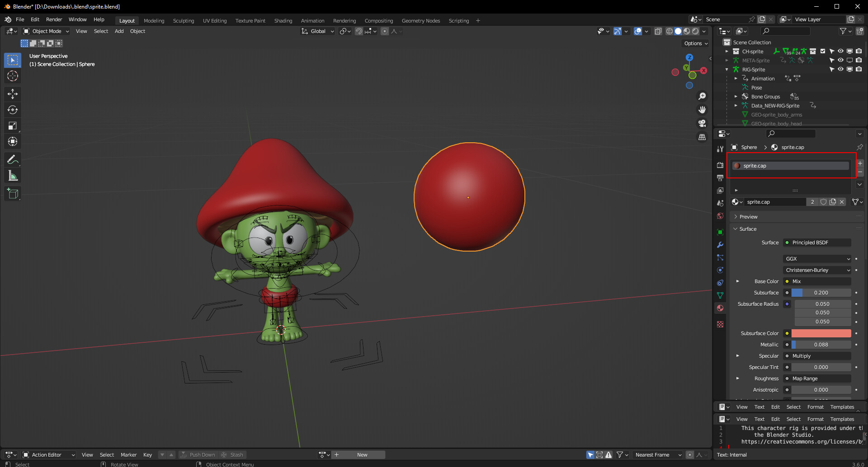Toggle META-Sprite viewport monitor icon

click(x=849, y=60)
